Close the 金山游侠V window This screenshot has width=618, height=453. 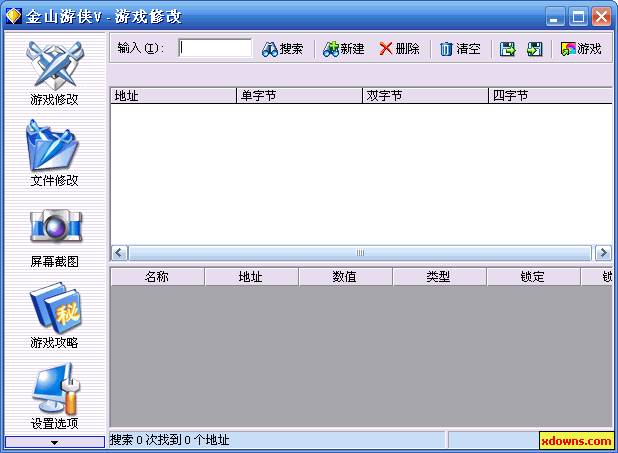pyautogui.click(x=601, y=17)
